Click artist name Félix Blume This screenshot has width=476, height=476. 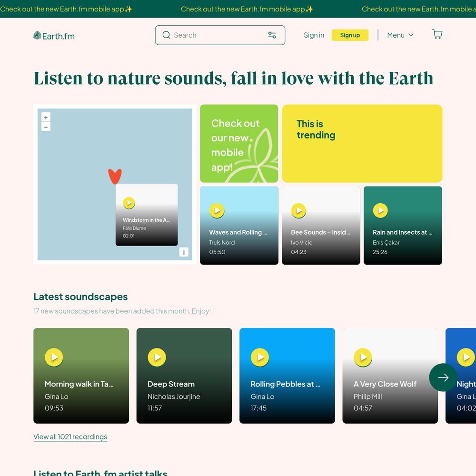point(134,228)
